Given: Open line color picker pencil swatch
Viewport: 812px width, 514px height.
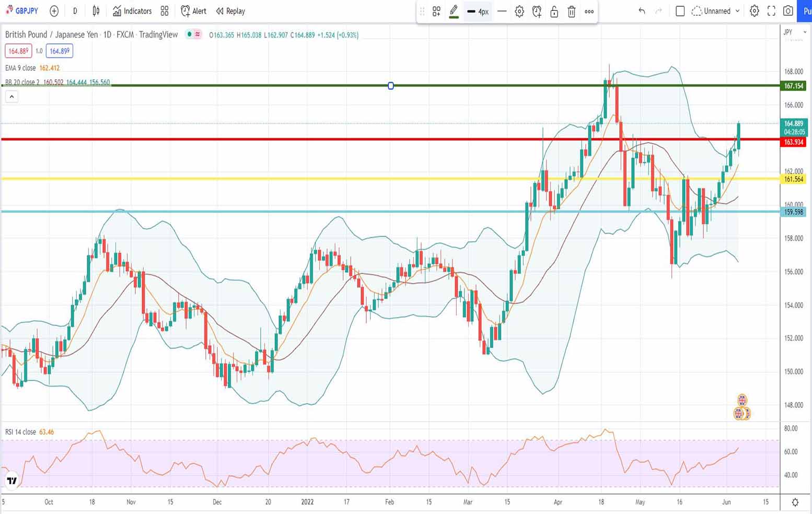Looking at the screenshot, I should point(454,11).
